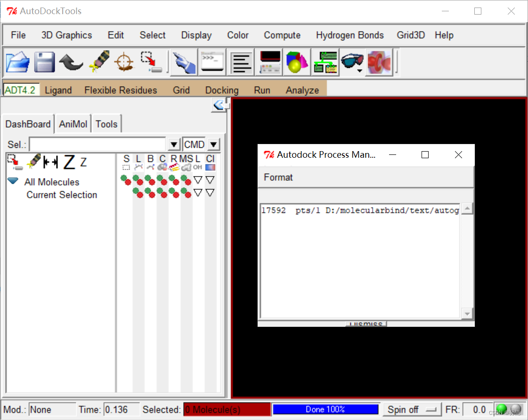Viewport: 528px width, 420px height.
Task: Click the black undo arrow icon
Action: click(71, 62)
